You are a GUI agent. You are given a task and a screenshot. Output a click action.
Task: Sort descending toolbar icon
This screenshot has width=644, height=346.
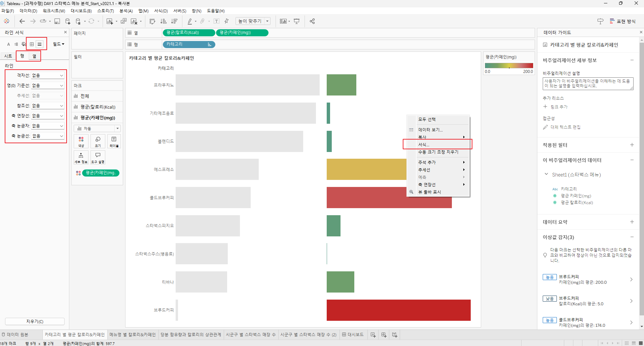click(x=174, y=21)
